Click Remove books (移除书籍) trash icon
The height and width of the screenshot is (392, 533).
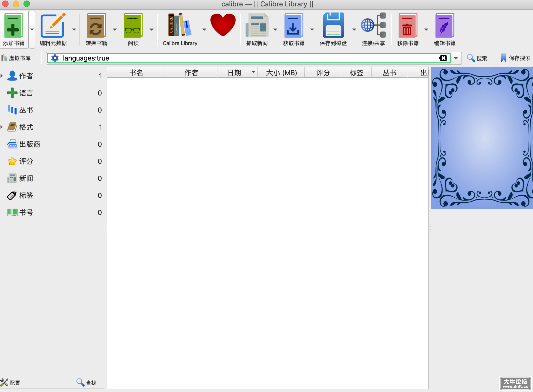click(x=408, y=26)
